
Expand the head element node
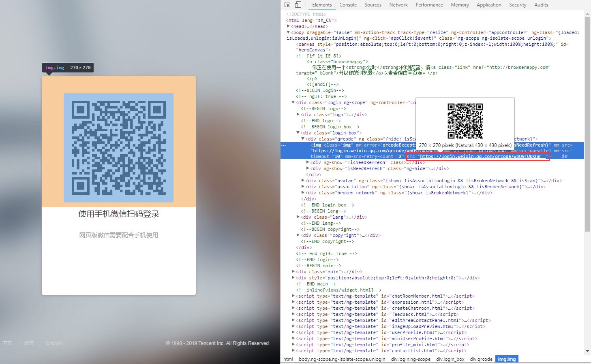[x=288, y=26]
